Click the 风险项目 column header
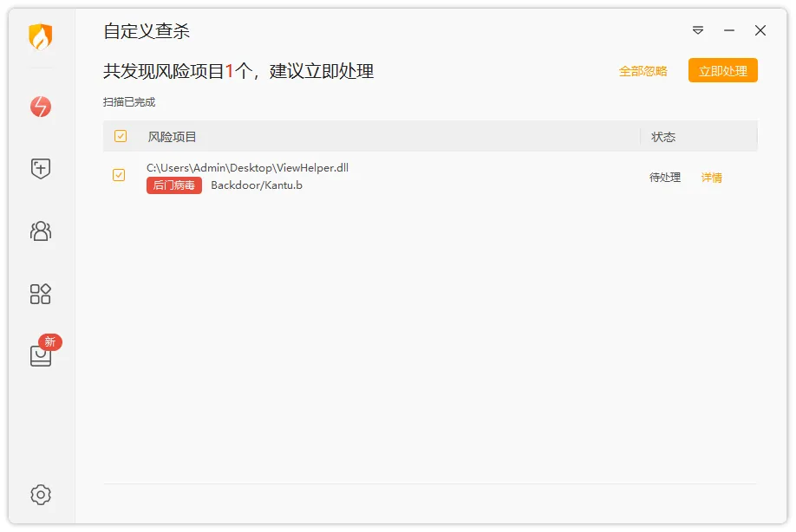This screenshot has width=796, height=532. [x=172, y=137]
